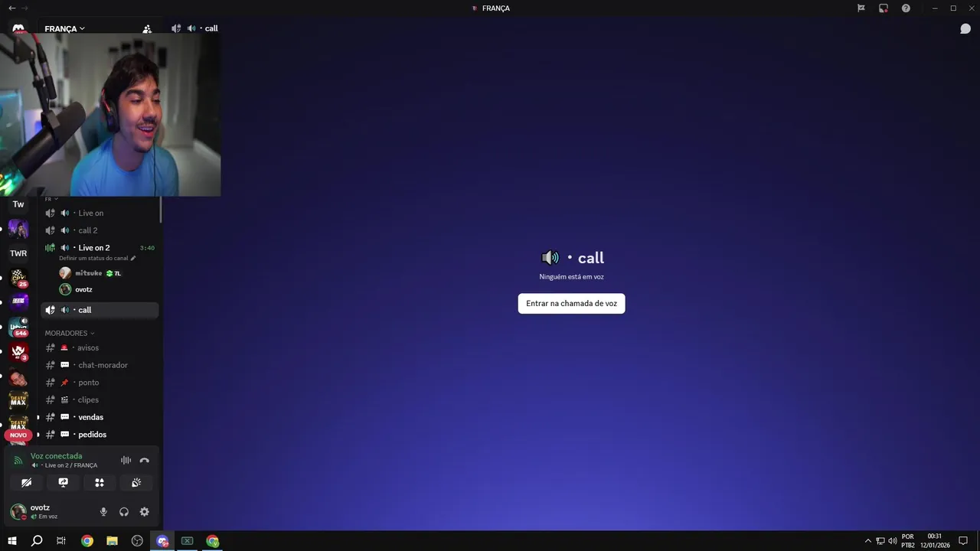Screen dimensions: 980x551
Task: Turn on the camera in voice panel
Action: (x=27, y=483)
